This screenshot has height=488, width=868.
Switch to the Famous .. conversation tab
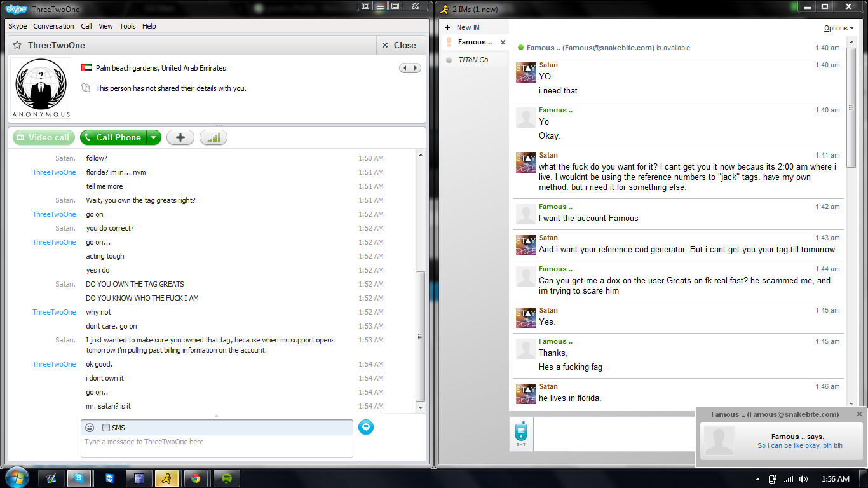tap(475, 42)
